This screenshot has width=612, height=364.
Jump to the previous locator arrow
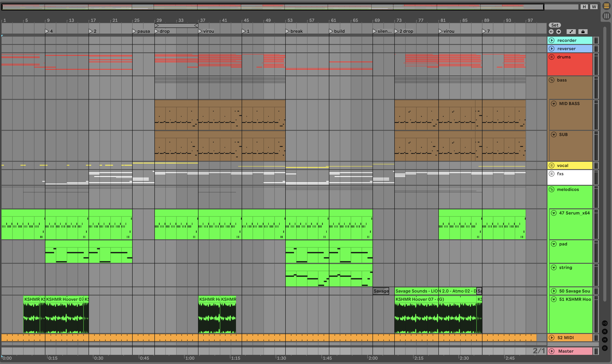551,31
